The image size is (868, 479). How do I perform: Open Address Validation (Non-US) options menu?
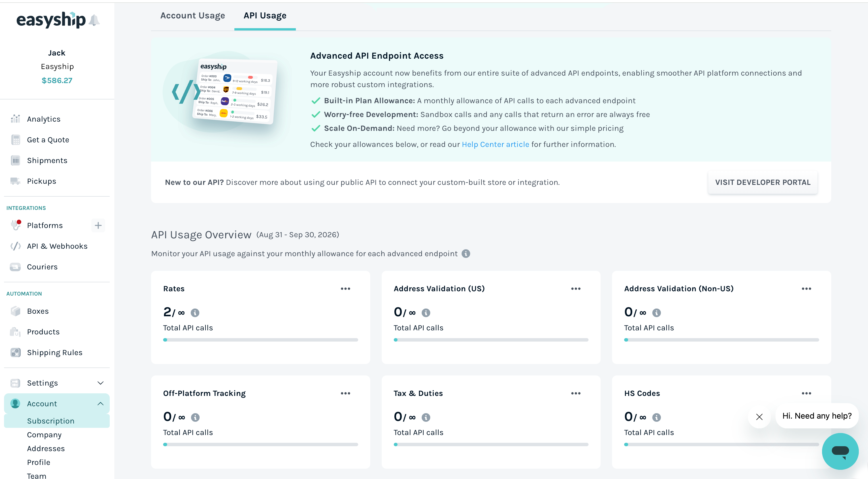click(806, 289)
